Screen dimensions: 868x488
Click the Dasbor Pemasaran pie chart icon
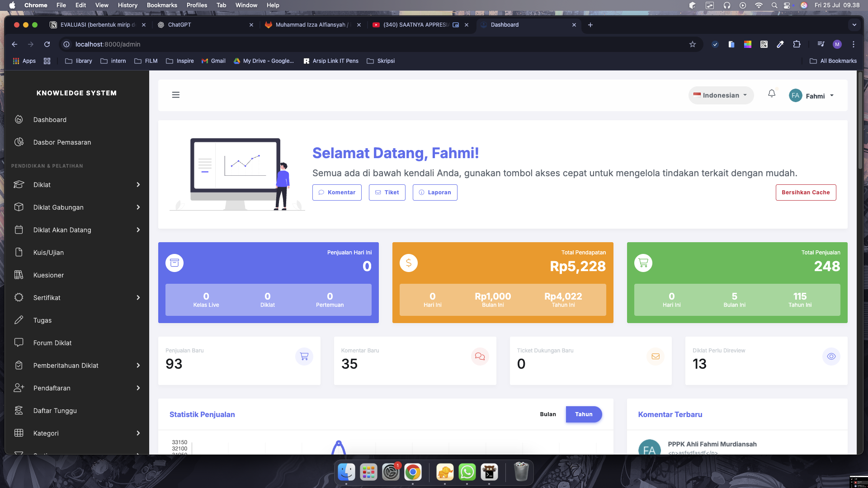click(19, 142)
